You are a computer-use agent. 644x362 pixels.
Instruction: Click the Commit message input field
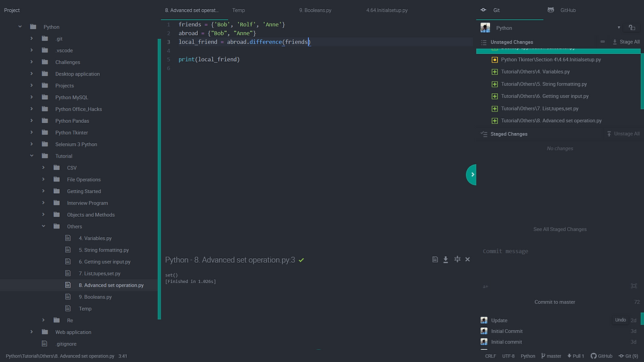560,265
